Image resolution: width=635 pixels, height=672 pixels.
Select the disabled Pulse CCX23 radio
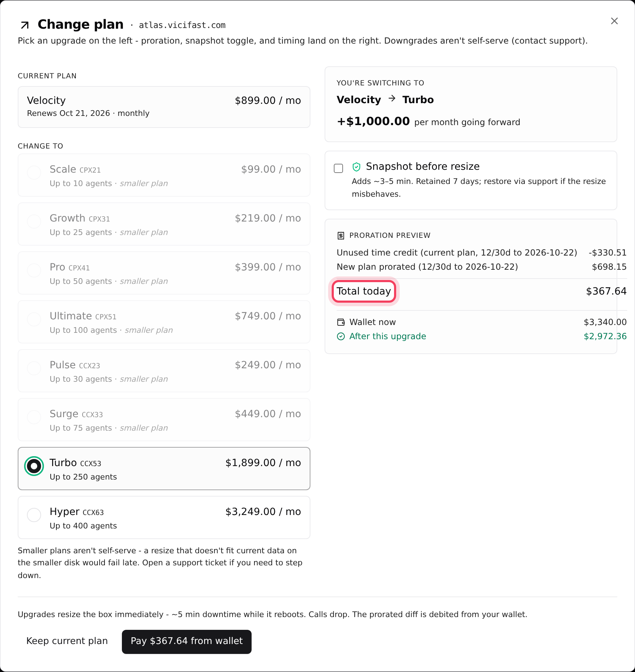[34, 368]
